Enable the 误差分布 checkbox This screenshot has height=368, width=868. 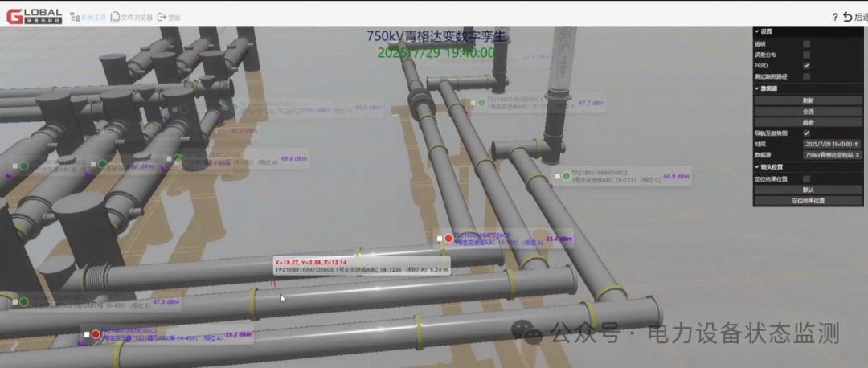click(807, 55)
